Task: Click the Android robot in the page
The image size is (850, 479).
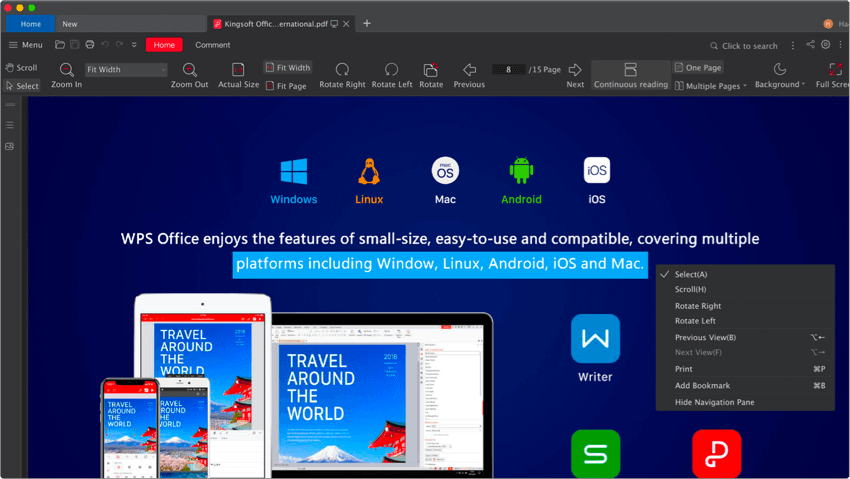Action: 521,170
